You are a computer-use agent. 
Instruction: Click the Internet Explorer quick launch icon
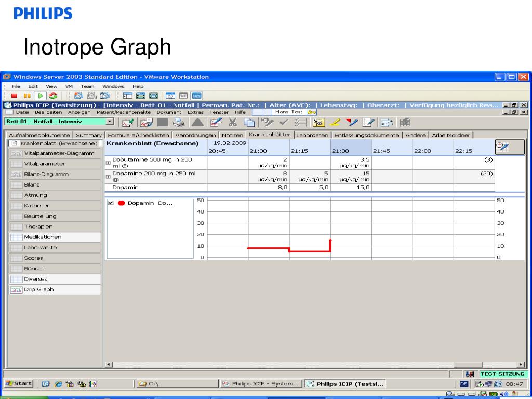tap(58, 384)
